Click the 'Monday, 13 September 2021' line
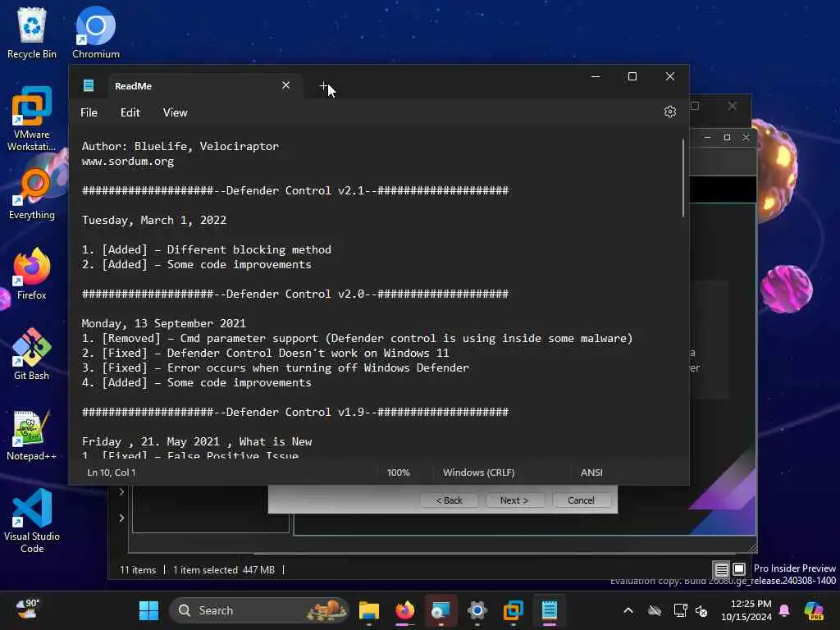This screenshot has width=840, height=630. 163,323
